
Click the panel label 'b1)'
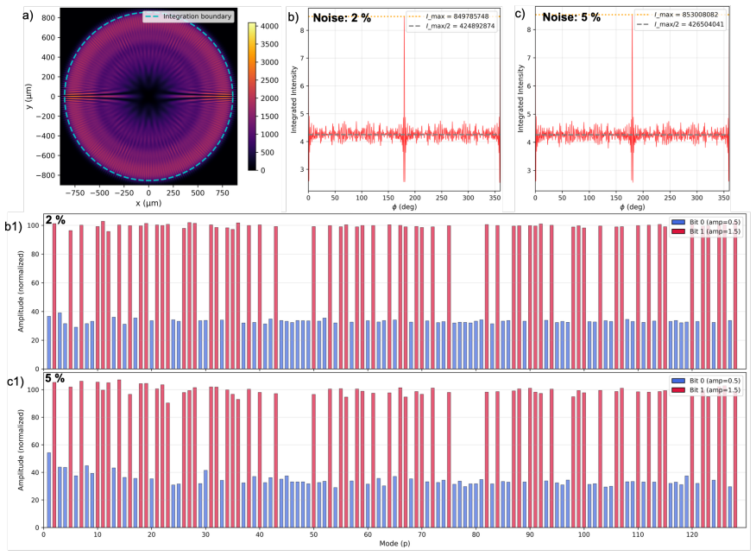coord(14,227)
